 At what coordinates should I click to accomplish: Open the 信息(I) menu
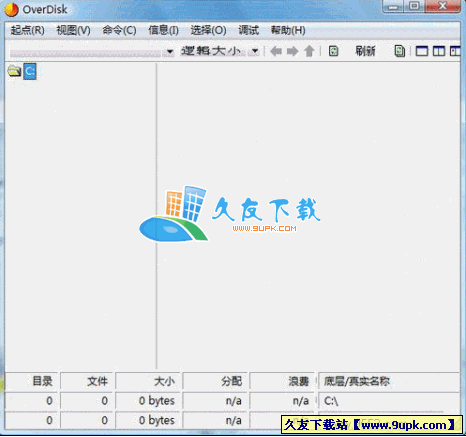click(x=163, y=30)
